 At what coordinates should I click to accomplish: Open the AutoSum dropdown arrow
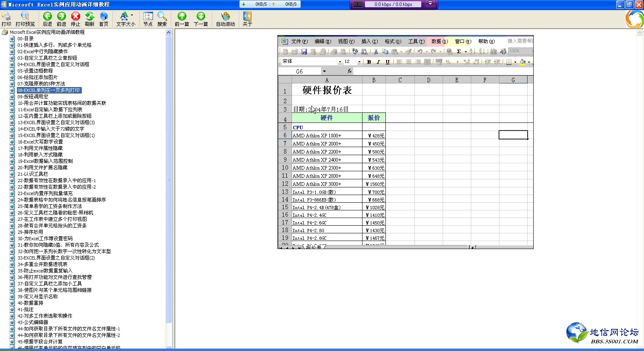pos(466,52)
